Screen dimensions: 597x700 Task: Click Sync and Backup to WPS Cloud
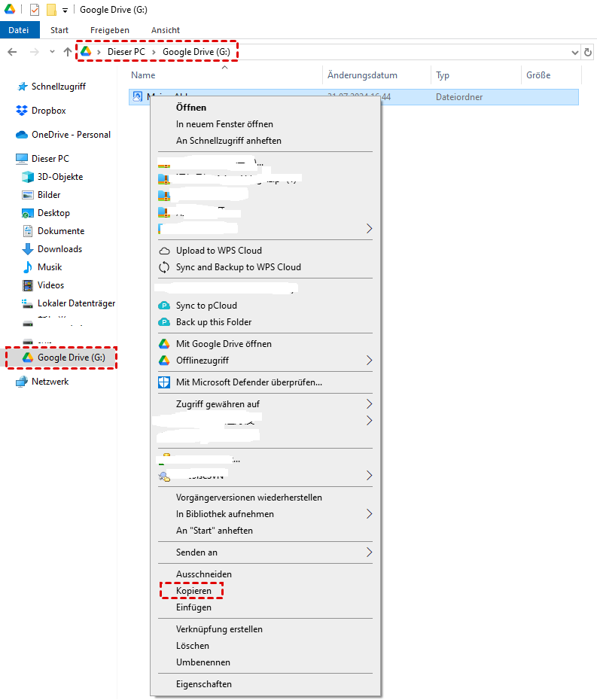tap(238, 267)
